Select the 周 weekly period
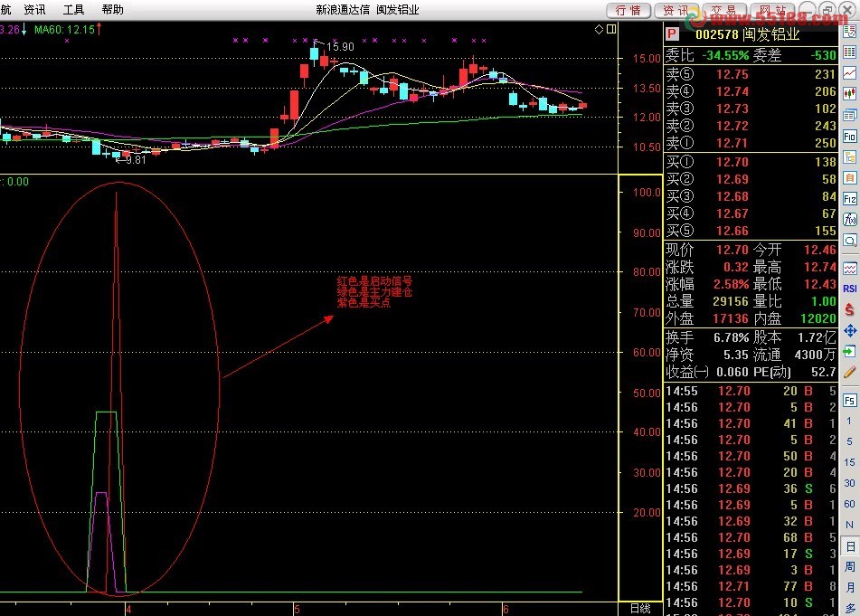 pyautogui.click(x=849, y=566)
